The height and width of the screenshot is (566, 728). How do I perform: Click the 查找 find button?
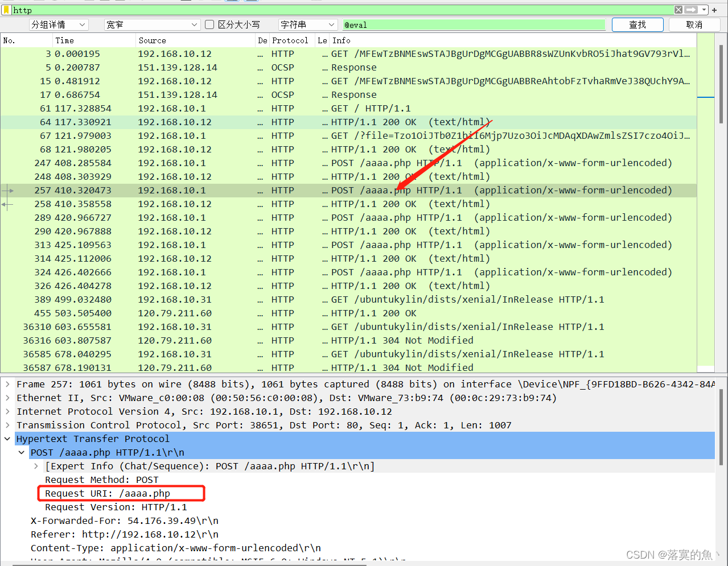(637, 24)
